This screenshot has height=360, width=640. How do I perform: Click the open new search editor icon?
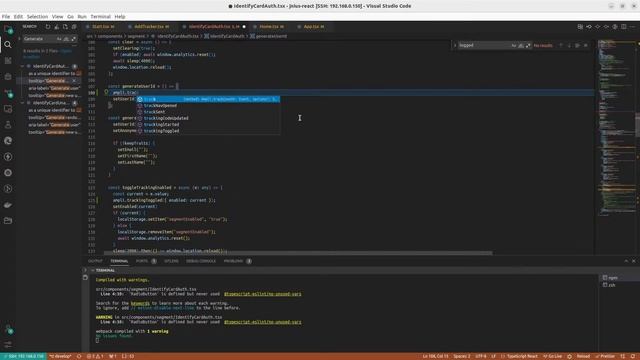pos(65,27)
